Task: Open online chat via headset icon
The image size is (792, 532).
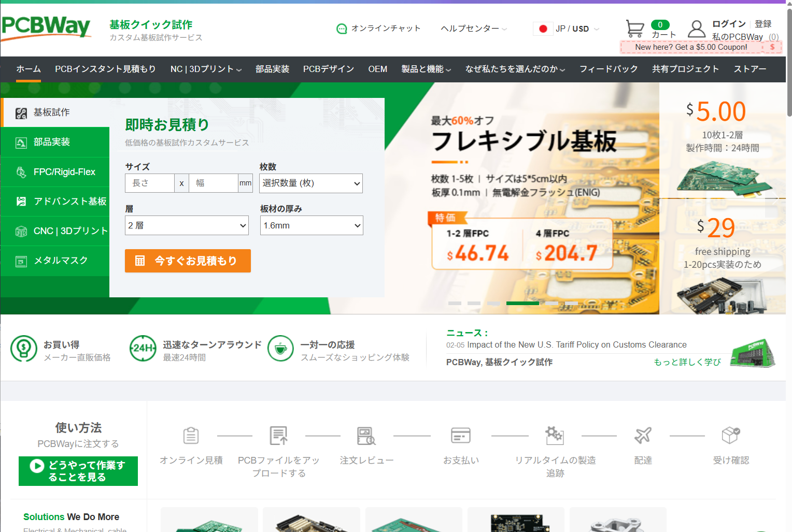Action: [341, 29]
